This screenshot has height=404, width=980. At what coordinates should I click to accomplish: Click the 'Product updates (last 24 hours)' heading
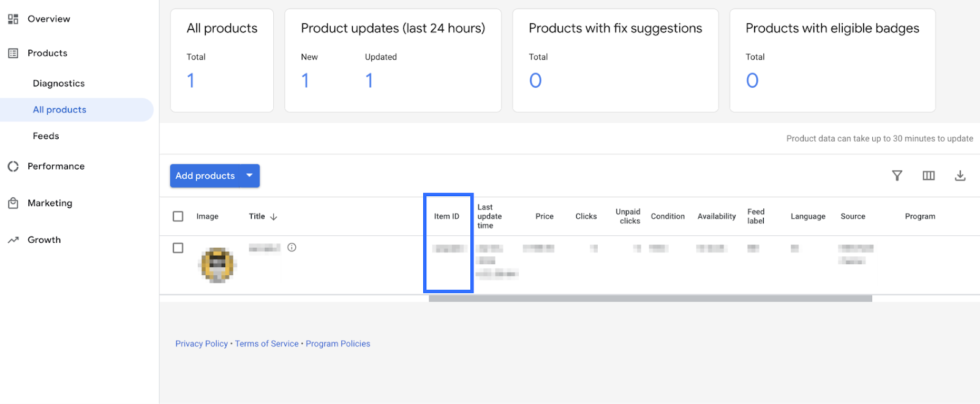[393, 28]
